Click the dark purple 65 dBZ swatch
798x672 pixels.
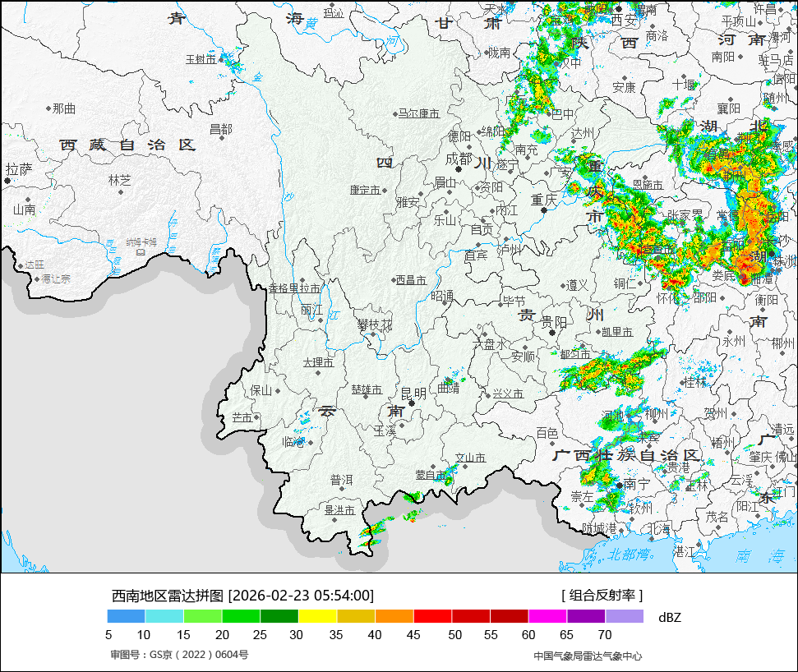click(x=586, y=617)
